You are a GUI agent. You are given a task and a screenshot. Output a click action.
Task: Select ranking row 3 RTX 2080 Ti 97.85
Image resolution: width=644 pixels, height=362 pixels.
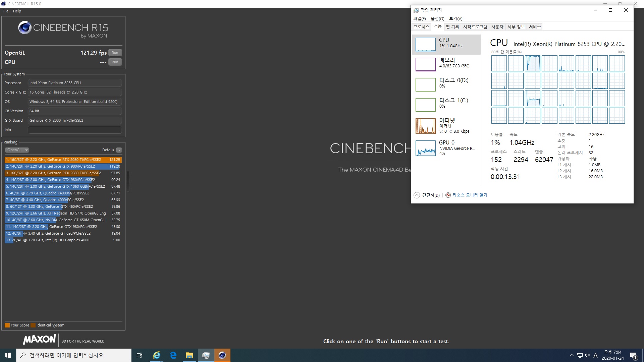pyautogui.click(x=63, y=173)
